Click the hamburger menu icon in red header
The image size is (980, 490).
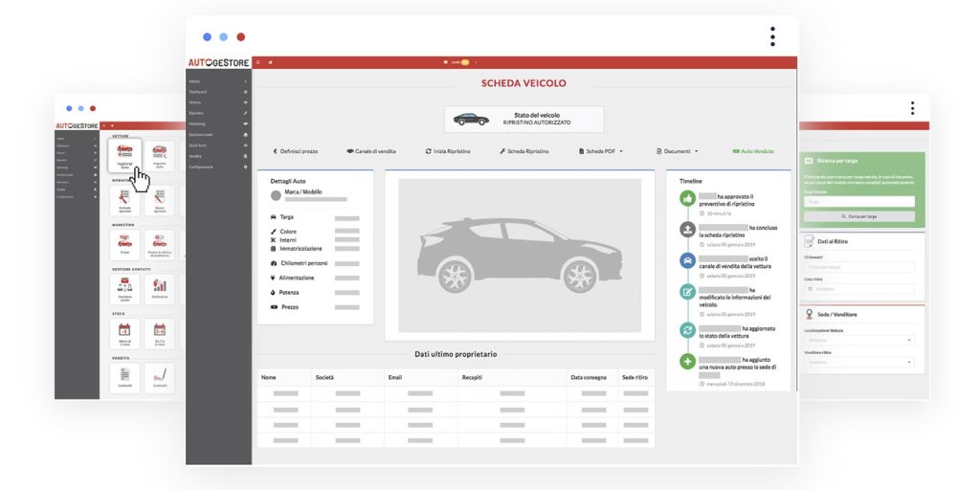[x=258, y=62]
